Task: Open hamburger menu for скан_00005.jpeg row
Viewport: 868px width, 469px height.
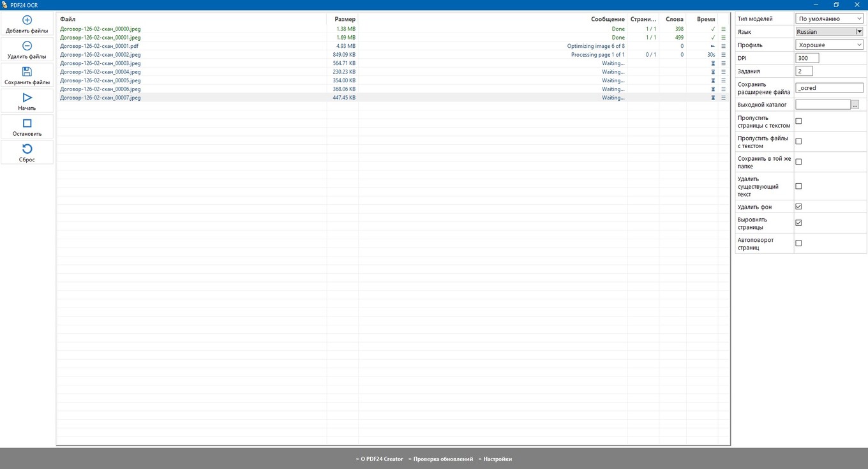Action: click(723, 80)
